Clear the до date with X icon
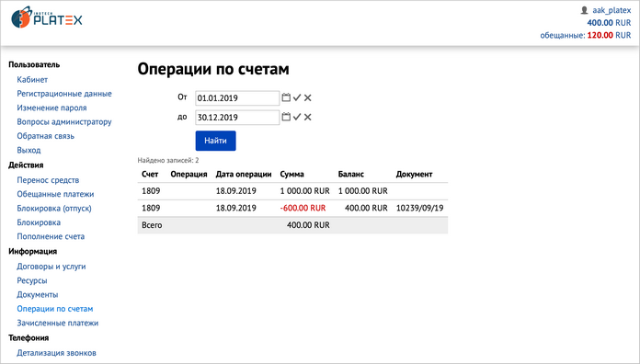 (x=308, y=117)
